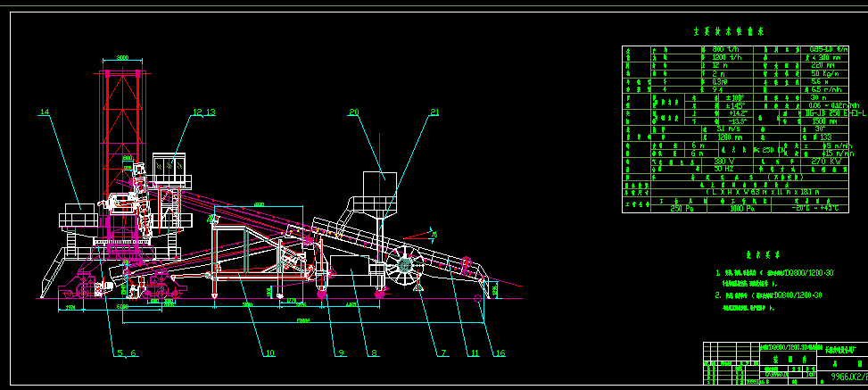The height and width of the screenshot is (390, 868).
Task: Click the "1500 mm" table value
Action: [x=824, y=120]
